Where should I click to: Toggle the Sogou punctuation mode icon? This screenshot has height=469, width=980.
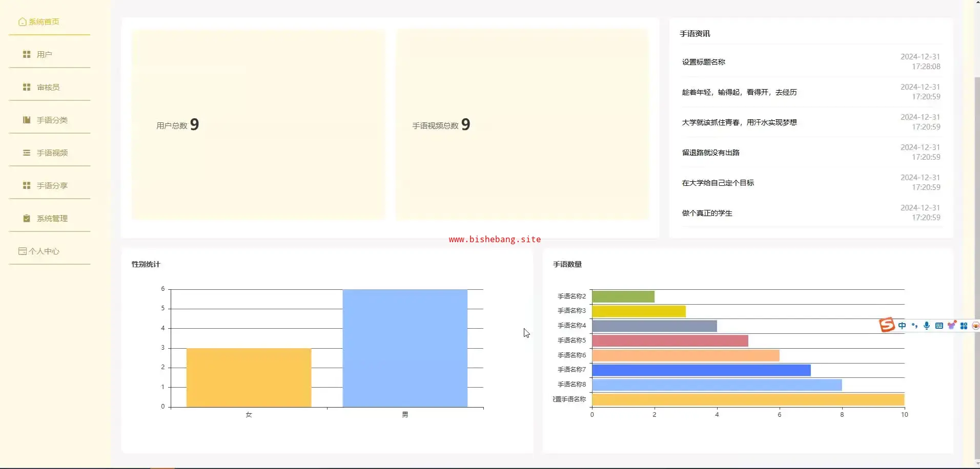pyautogui.click(x=914, y=326)
